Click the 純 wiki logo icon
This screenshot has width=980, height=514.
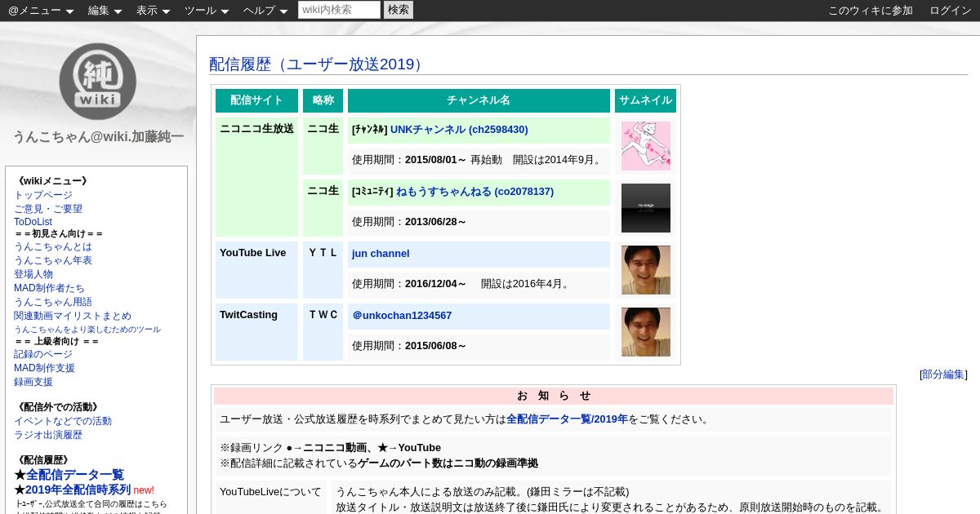97,81
